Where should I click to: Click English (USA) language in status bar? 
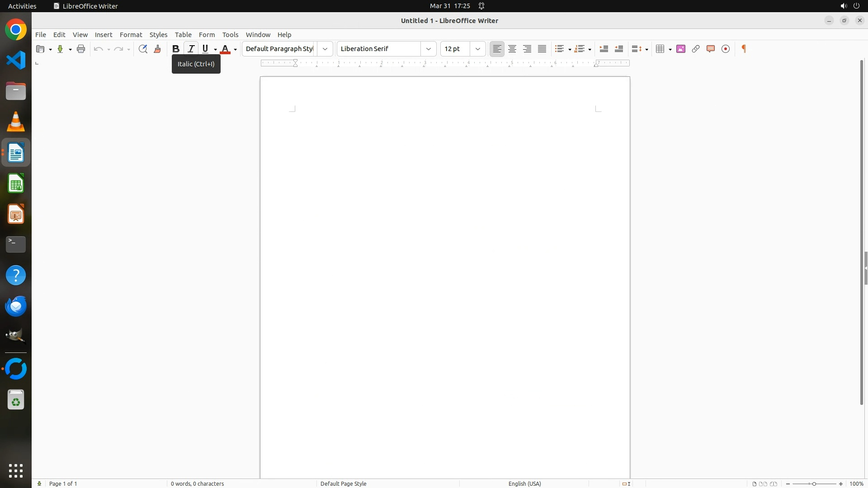tap(524, 483)
